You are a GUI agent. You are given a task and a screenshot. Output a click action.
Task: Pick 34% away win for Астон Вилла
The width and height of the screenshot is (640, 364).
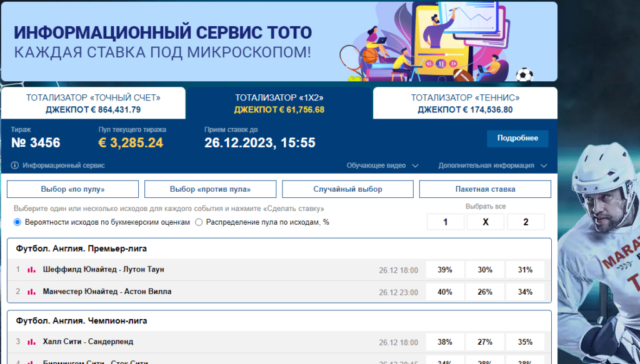tap(525, 292)
